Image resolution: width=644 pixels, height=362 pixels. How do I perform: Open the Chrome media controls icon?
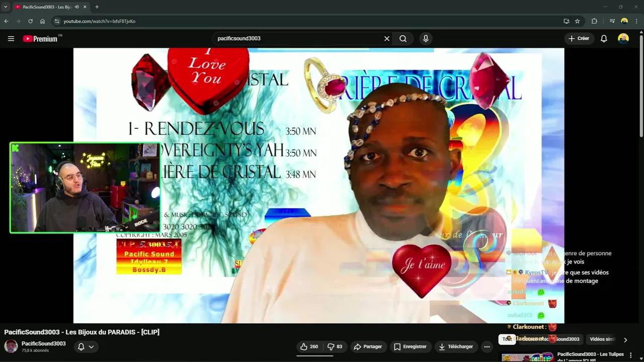coord(612,21)
